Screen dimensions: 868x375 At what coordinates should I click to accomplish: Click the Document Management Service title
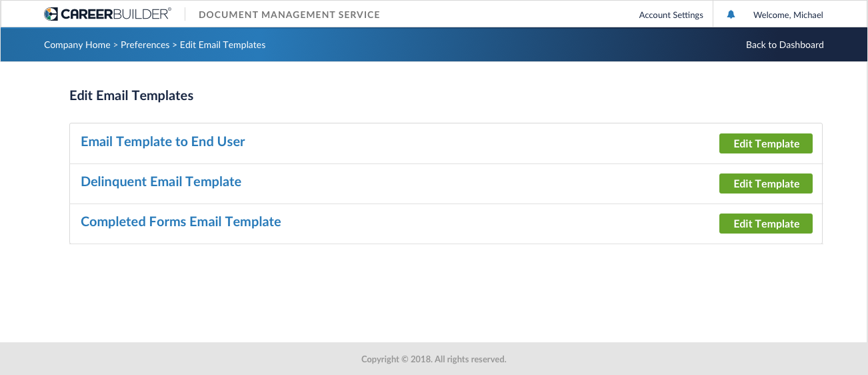(289, 15)
